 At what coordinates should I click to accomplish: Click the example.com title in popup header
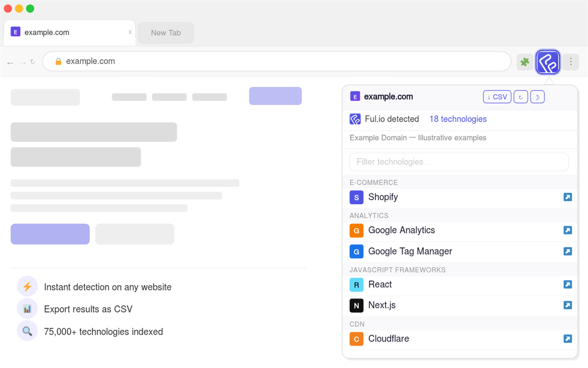pyautogui.click(x=389, y=97)
